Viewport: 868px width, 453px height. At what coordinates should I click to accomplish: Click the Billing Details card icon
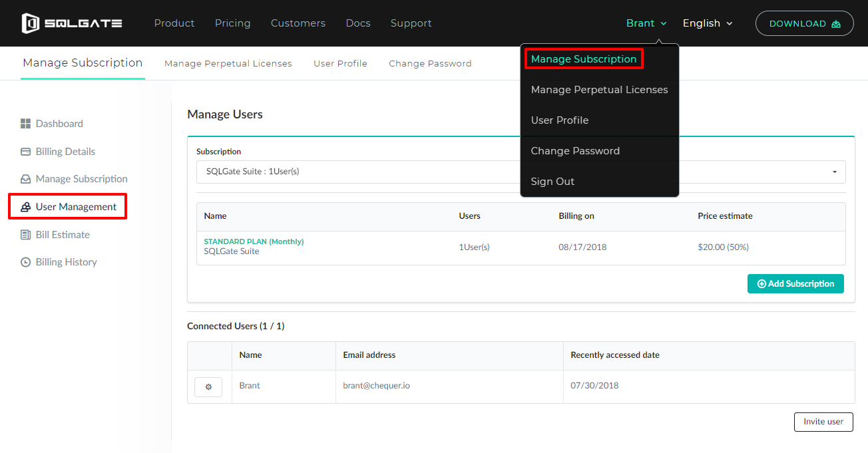click(25, 152)
